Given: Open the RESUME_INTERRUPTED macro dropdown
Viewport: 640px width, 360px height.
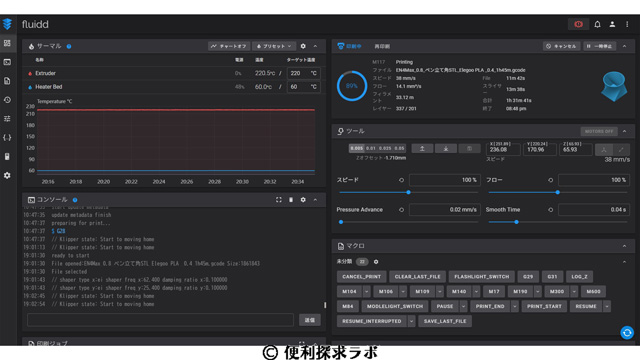Looking at the screenshot, I should 411,321.
